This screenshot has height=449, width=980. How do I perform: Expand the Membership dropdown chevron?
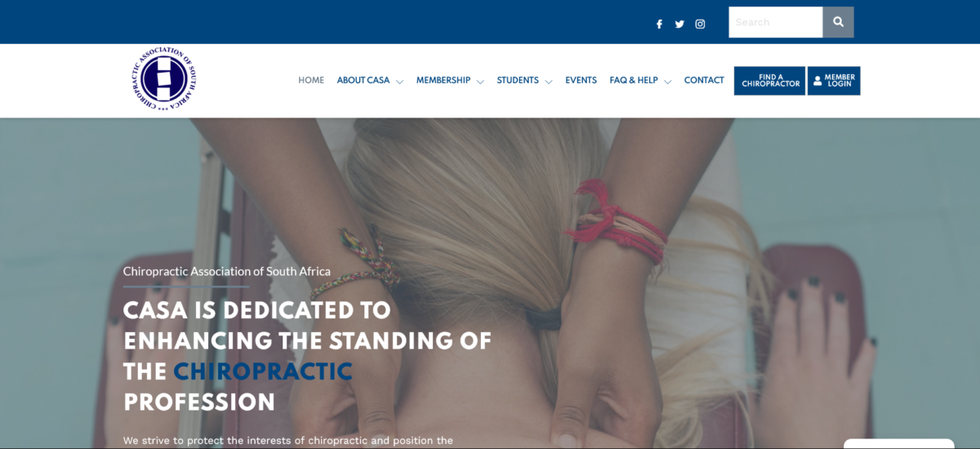480,82
